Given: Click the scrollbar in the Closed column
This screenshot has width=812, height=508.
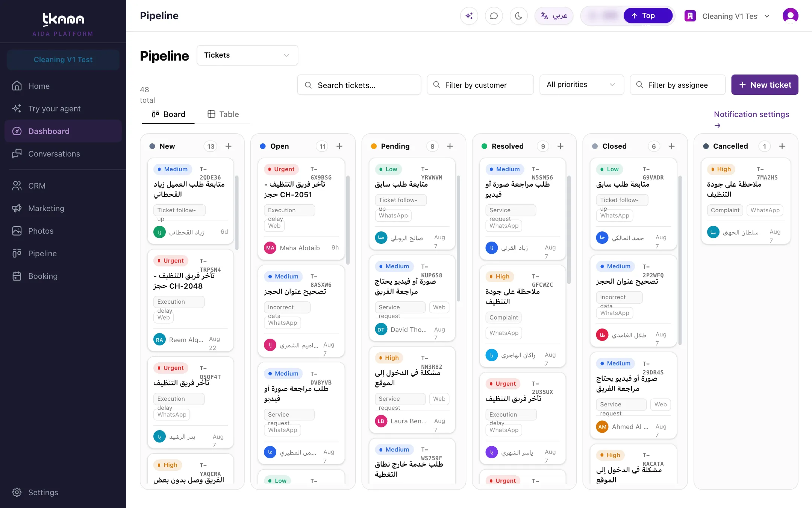Looking at the screenshot, I should (680, 260).
